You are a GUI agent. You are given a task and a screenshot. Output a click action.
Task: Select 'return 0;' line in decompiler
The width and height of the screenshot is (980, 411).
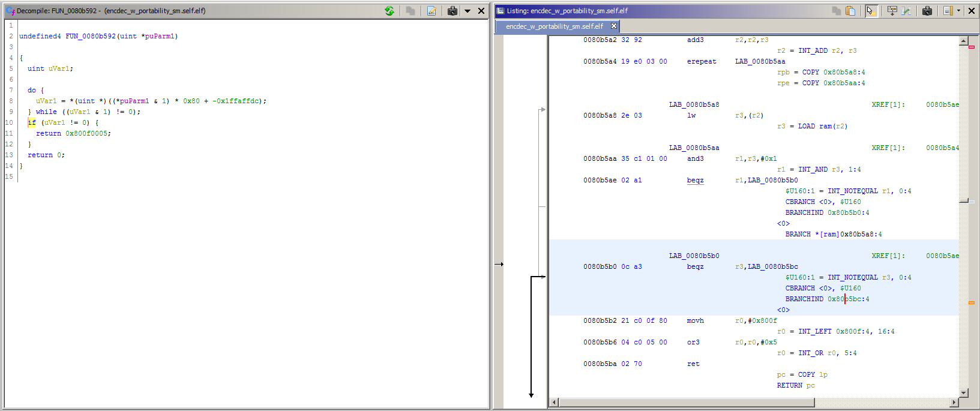46,155
